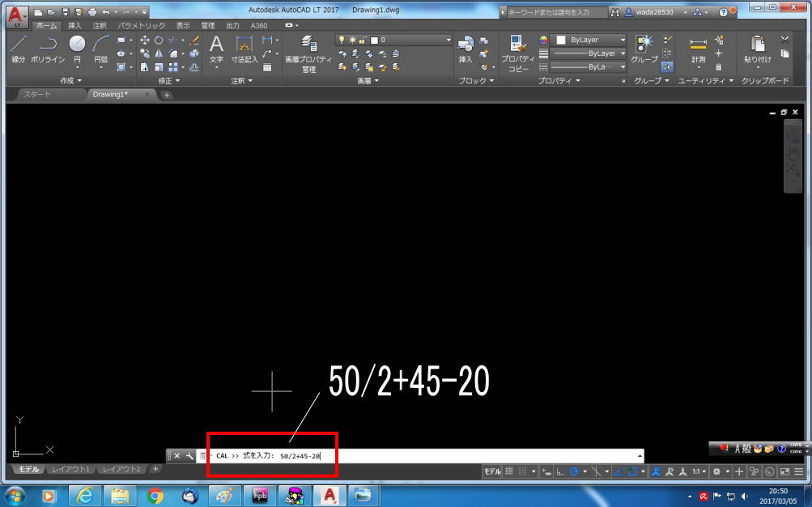Select the 円弧 (Arc) tool
This screenshot has width=812, height=507.
tap(101, 49)
